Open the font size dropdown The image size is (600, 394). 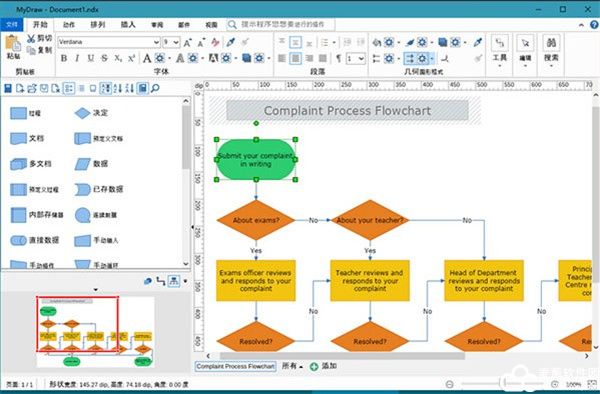click(x=171, y=42)
